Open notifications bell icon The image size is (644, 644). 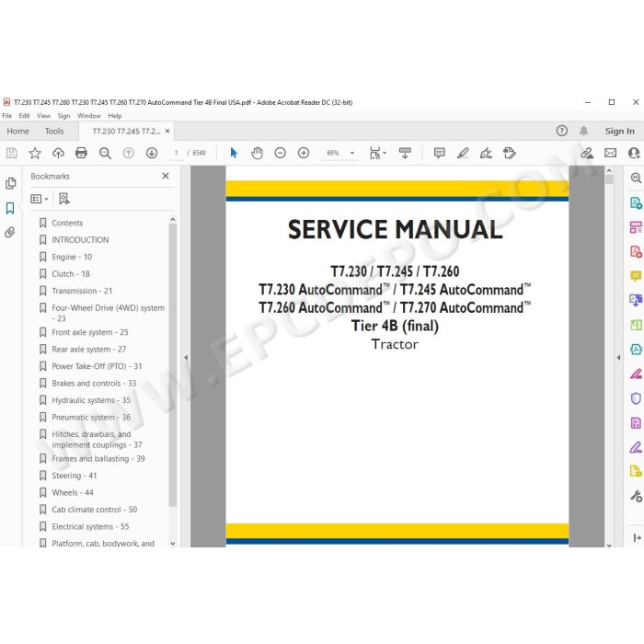point(583,131)
